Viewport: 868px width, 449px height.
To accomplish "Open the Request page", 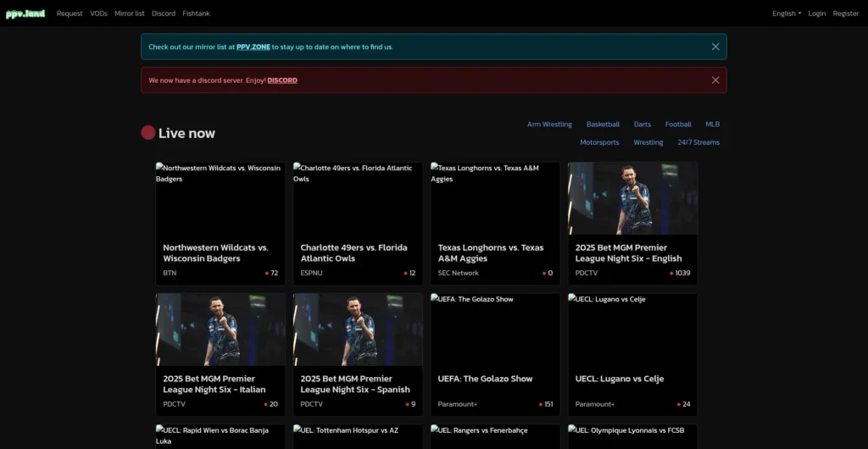I will [x=70, y=14].
